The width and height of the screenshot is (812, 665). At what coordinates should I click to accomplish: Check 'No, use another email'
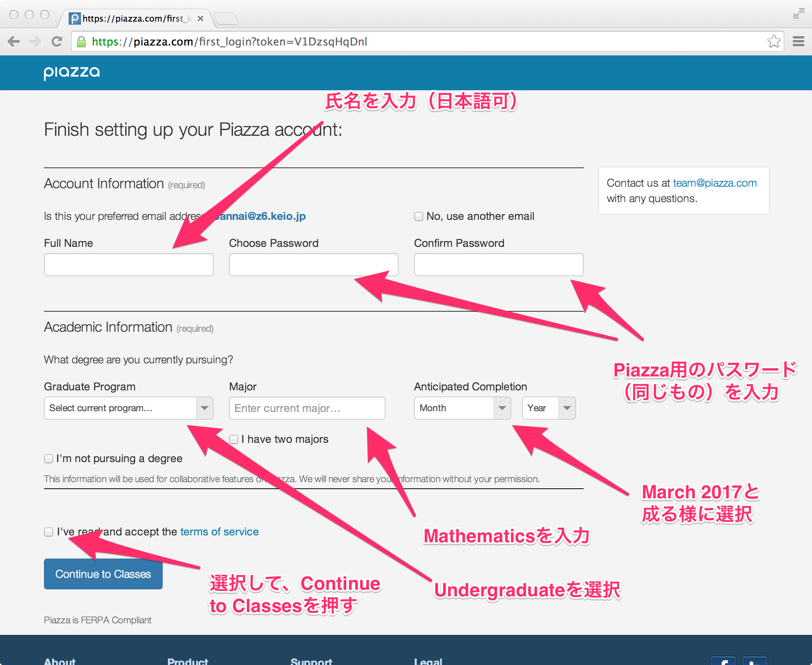(418, 216)
